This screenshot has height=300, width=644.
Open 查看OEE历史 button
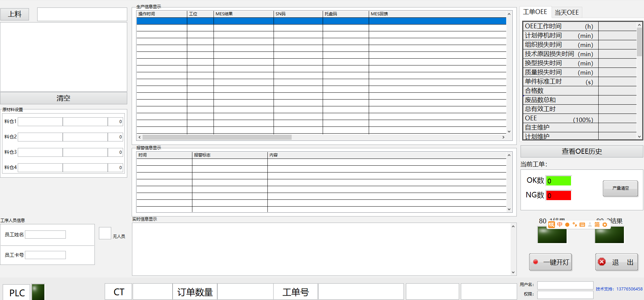click(x=582, y=151)
